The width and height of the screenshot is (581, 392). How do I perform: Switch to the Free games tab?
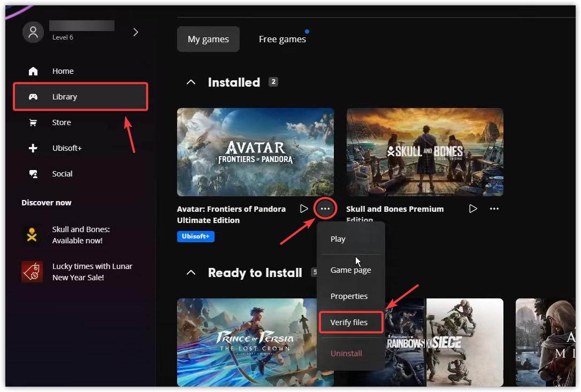tap(282, 39)
